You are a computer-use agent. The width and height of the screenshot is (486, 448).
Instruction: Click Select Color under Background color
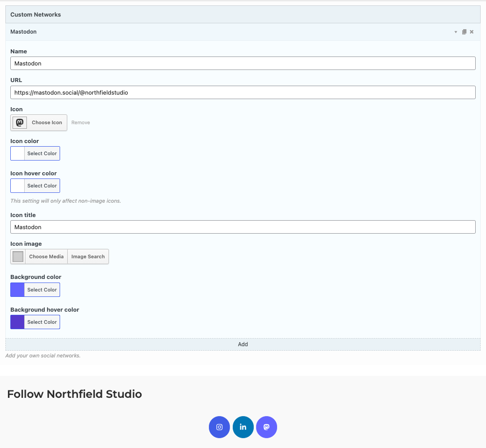[42, 290]
